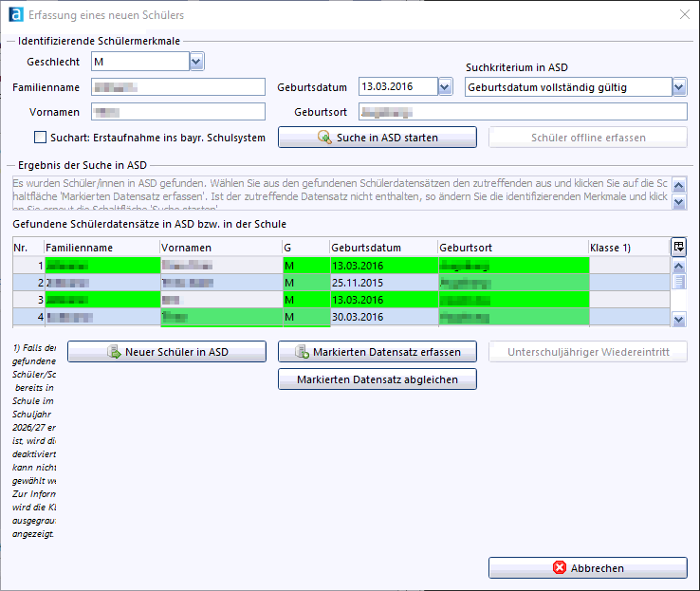Viewport: 700px width, 591px height.
Task: Expand the Geburtsdatum date picker
Action: point(445,87)
